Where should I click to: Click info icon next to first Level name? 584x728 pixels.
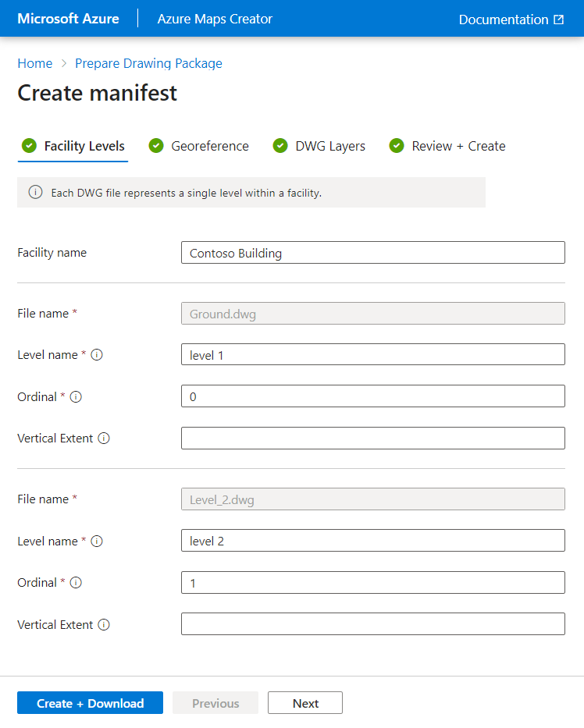pyautogui.click(x=97, y=355)
